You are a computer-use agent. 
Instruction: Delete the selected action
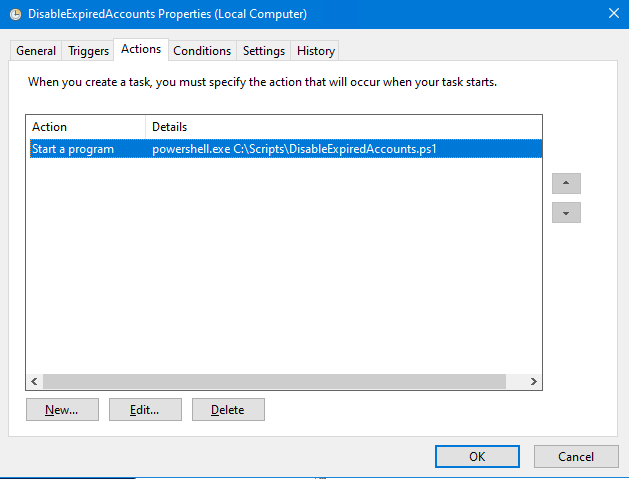(228, 410)
